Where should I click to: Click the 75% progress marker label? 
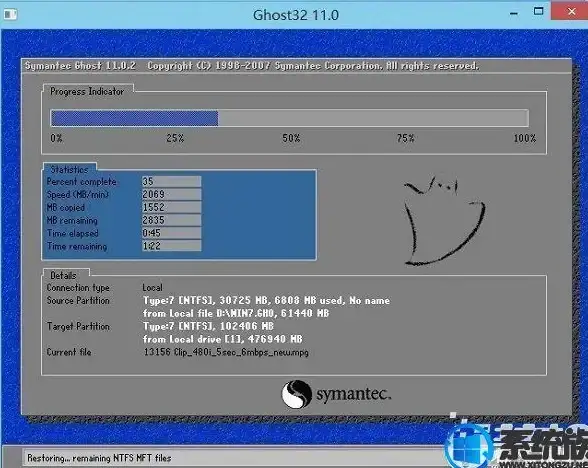pos(405,138)
